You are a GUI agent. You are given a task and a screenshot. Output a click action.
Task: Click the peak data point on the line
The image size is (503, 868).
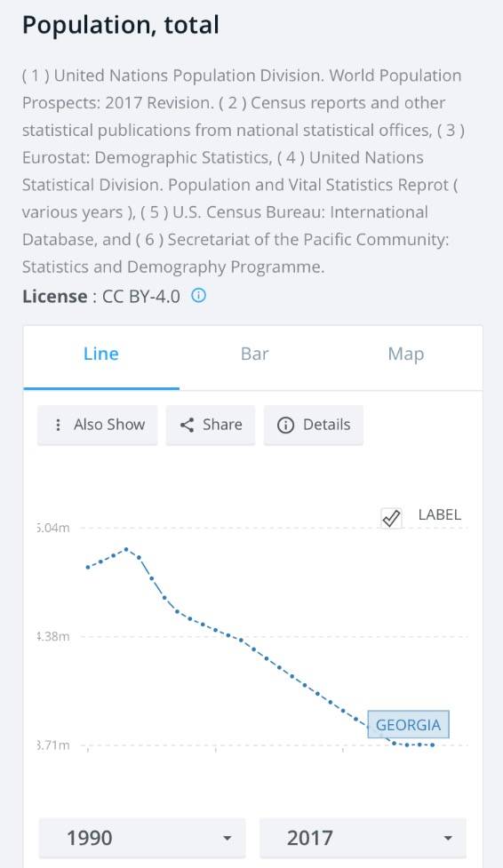[126, 549]
